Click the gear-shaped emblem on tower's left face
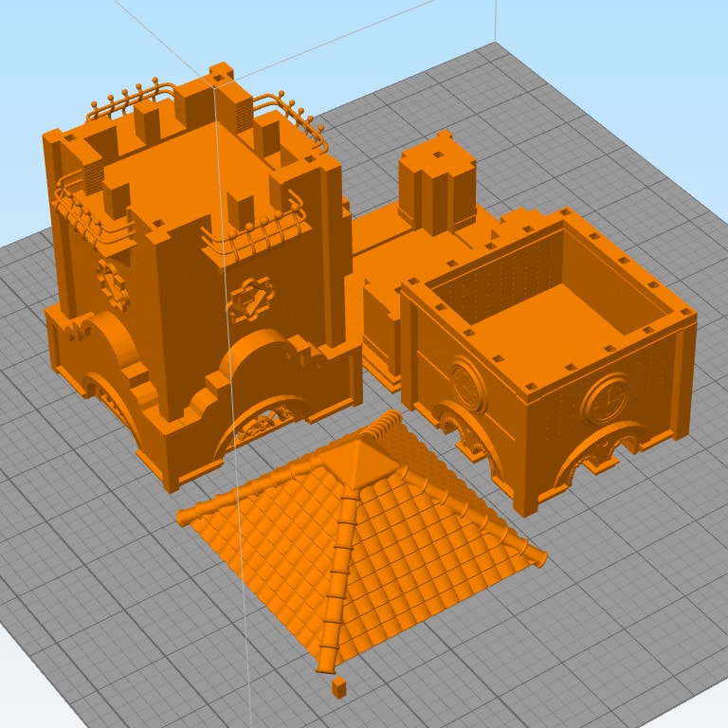This screenshot has width=728, height=728. [113, 281]
